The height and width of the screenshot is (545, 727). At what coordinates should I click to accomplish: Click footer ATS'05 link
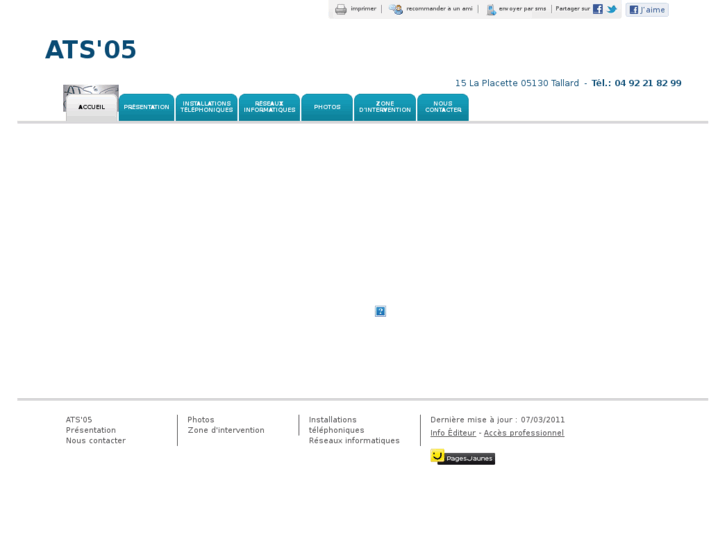coord(79,420)
